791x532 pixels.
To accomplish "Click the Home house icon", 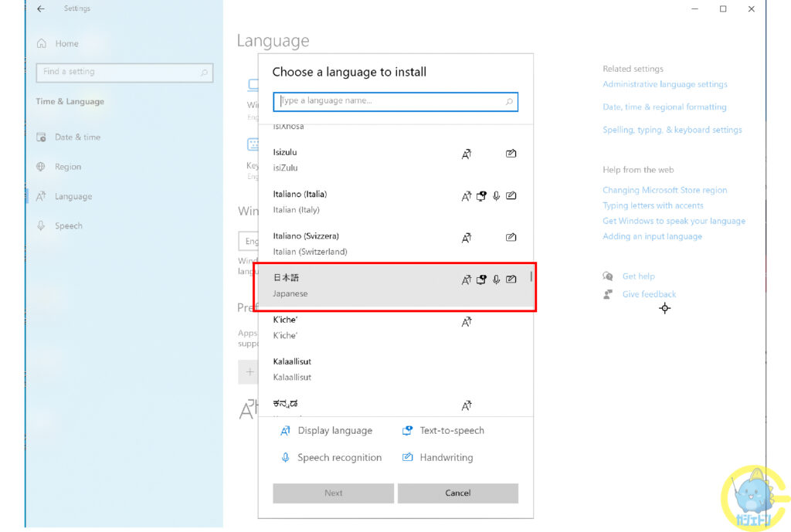I will coord(42,43).
